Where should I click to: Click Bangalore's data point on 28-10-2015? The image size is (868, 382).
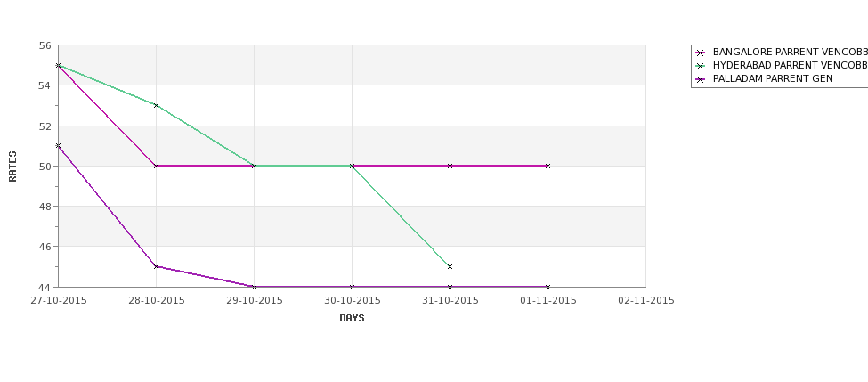(x=156, y=166)
